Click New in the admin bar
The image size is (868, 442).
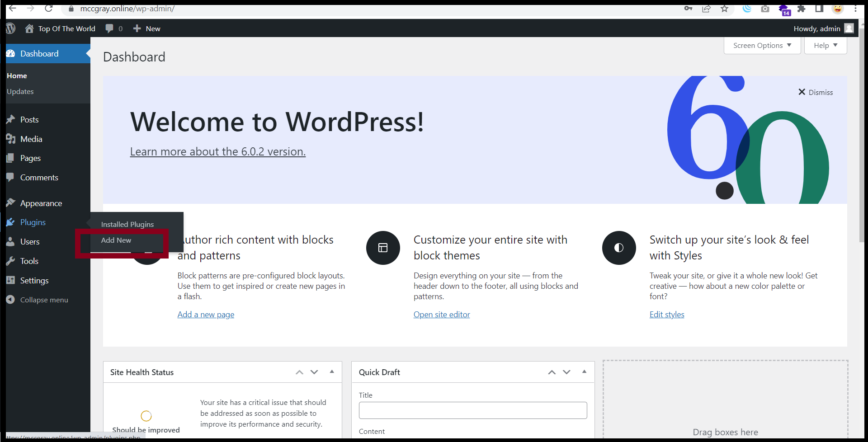[153, 28]
